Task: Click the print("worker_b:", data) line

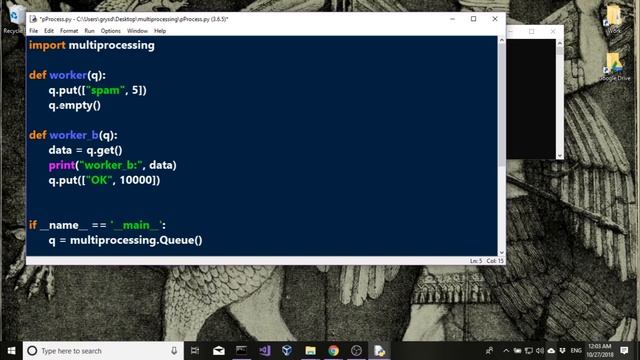Action: point(113,165)
